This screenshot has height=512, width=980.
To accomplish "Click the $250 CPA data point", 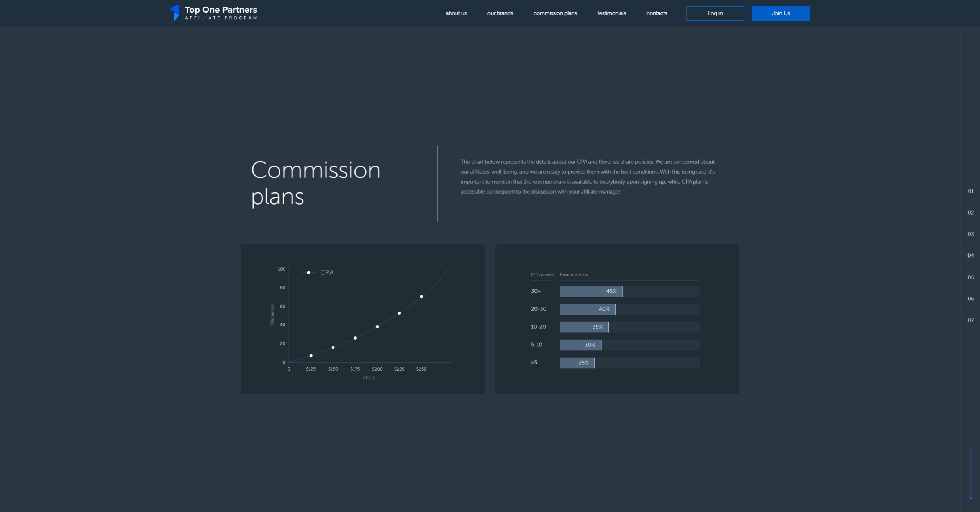I will click(x=421, y=297).
